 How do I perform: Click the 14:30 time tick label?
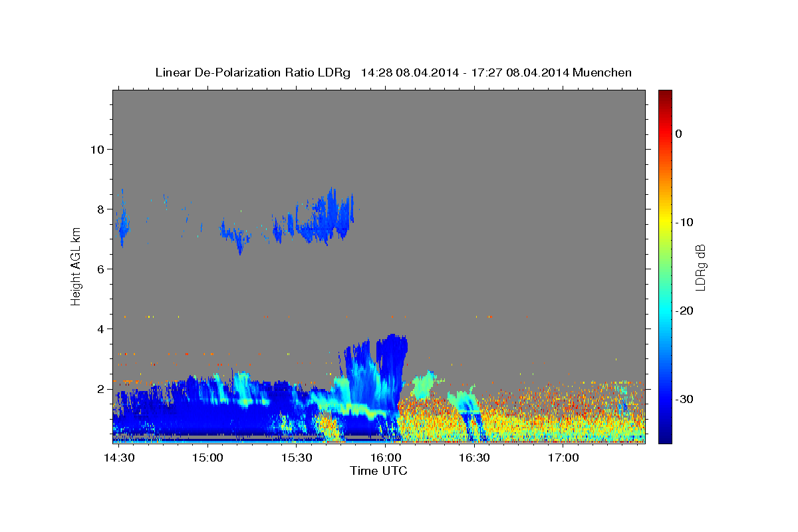[x=119, y=458]
